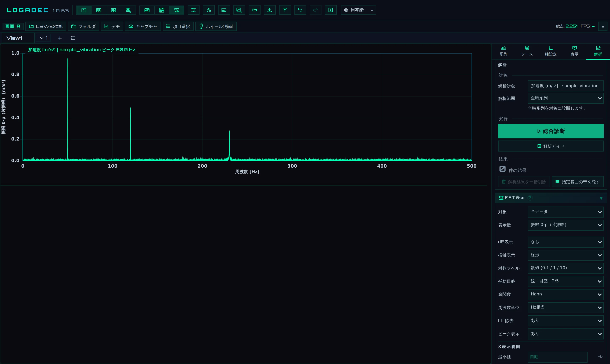Load the デモ demo data
This screenshot has height=364, width=610.
(112, 26)
